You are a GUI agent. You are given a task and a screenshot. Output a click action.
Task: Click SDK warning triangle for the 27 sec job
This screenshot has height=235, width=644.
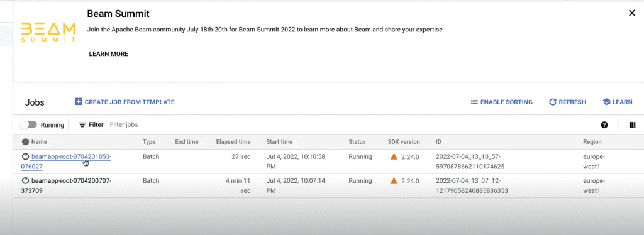[x=394, y=156]
